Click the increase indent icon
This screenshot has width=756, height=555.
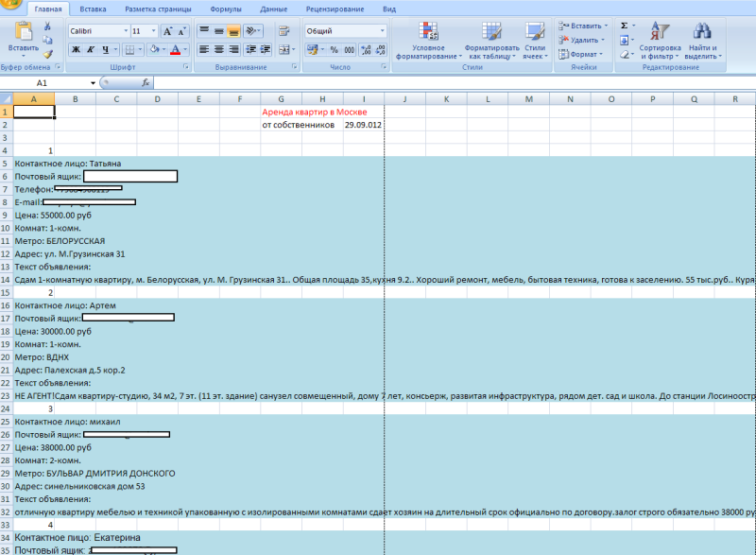[266, 49]
